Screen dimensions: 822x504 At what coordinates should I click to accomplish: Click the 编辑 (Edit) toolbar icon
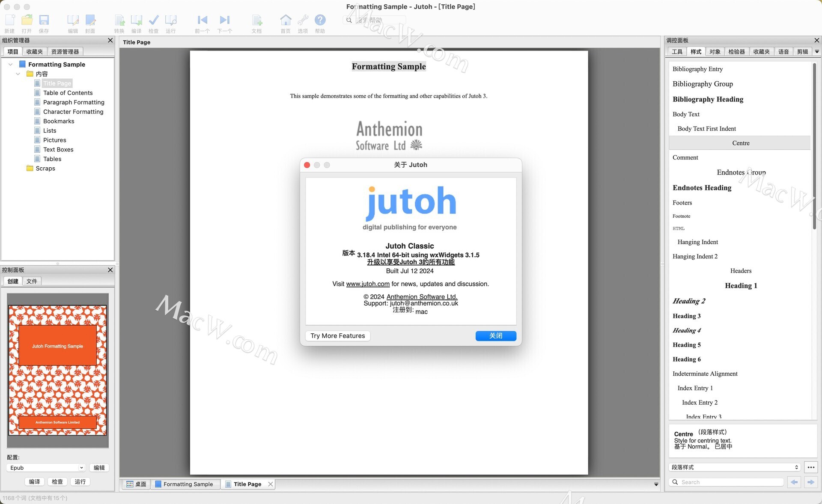pyautogui.click(x=73, y=24)
